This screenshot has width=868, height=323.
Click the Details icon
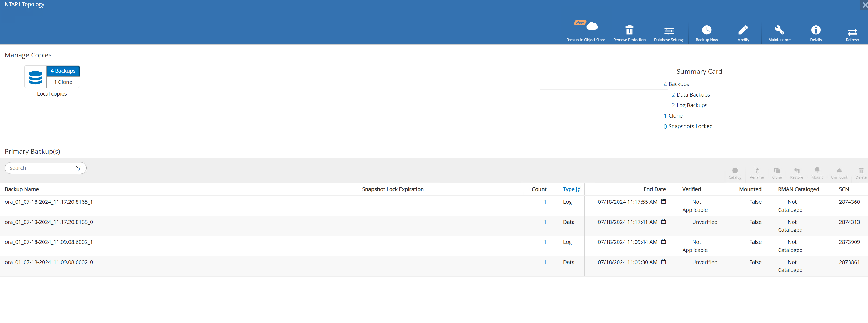(817, 30)
